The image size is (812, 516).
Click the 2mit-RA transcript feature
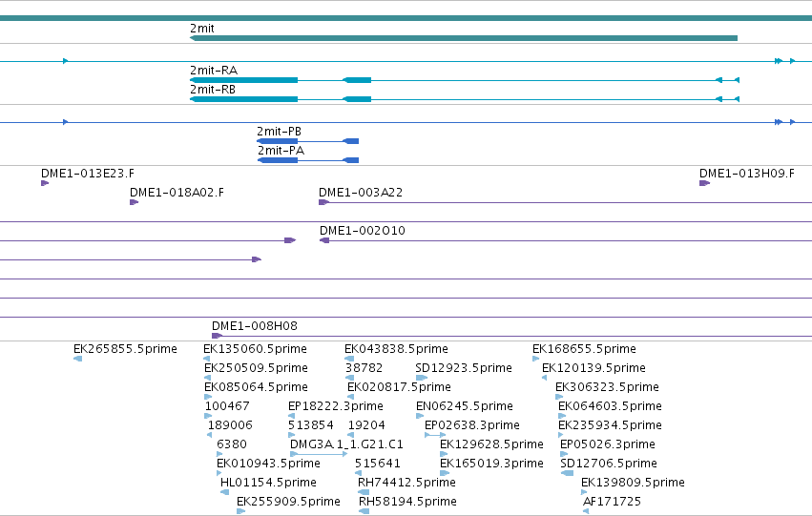[x=465, y=80]
